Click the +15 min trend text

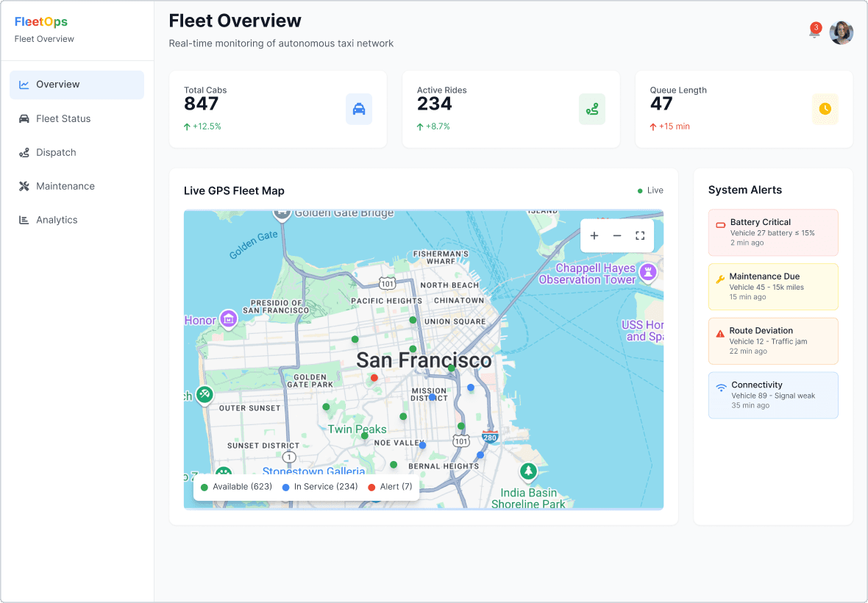point(675,126)
